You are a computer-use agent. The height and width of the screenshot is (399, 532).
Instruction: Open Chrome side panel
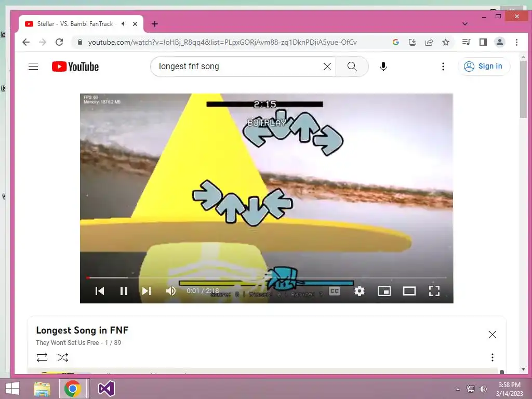[x=483, y=42]
